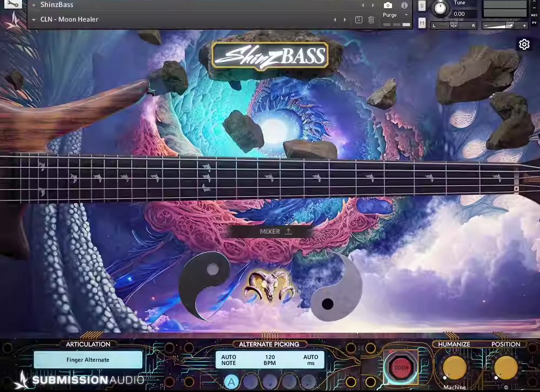The width and height of the screenshot is (540, 392).
Task: Expand the CLN - Moon Healer snapshot dropdown
Action: click(33, 19)
